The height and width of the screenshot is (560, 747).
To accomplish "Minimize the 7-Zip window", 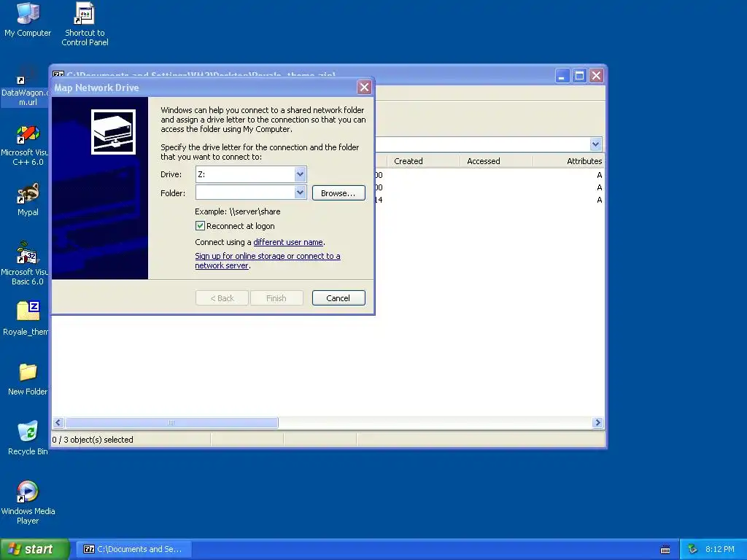I will click(562, 76).
